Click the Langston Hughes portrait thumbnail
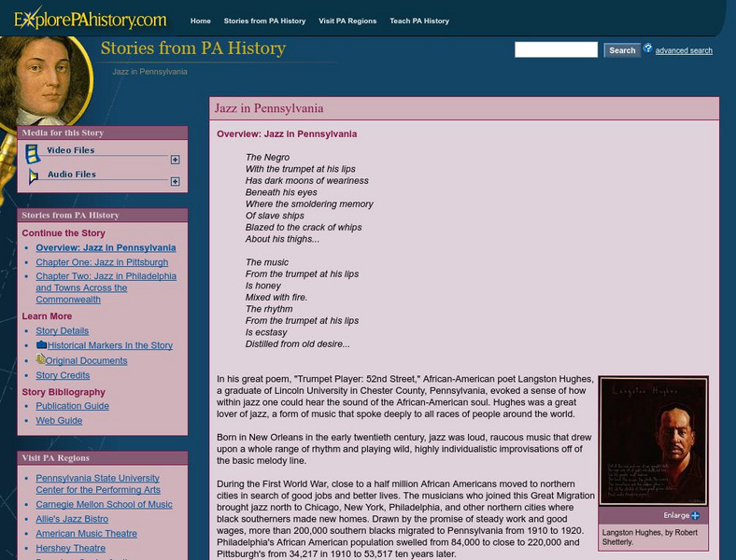 (x=654, y=441)
